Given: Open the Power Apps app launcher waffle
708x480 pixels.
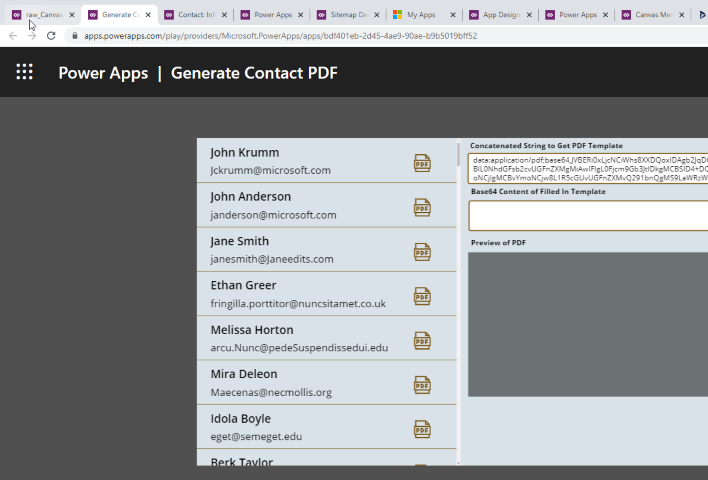Looking at the screenshot, I should 24,72.
